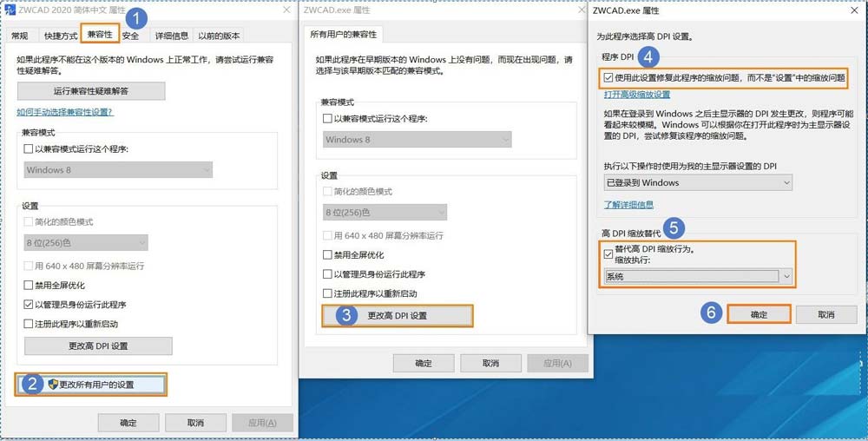
Task: Uncheck 以管理员身份运行此程序 in ZWCAD 2020 window
Action: click(x=29, y=305)
